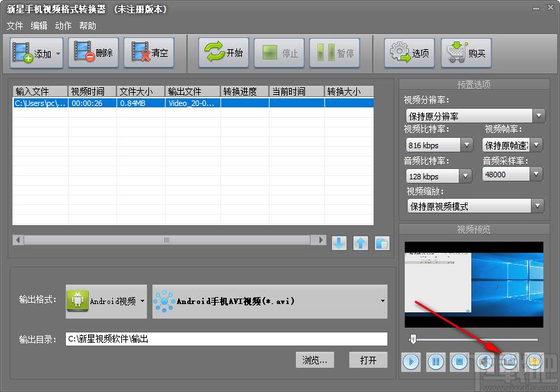Click the 当前时间 column header

297,91
